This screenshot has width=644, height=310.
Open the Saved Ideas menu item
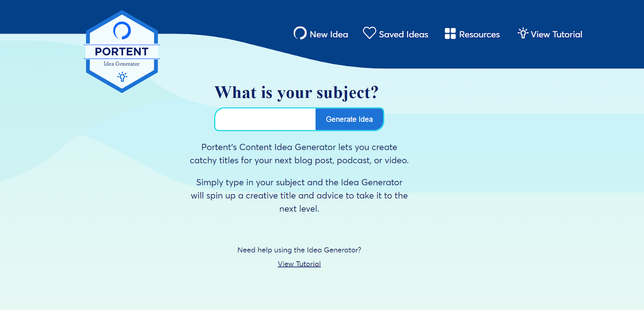pyautogui.click(x=403, y=34)
